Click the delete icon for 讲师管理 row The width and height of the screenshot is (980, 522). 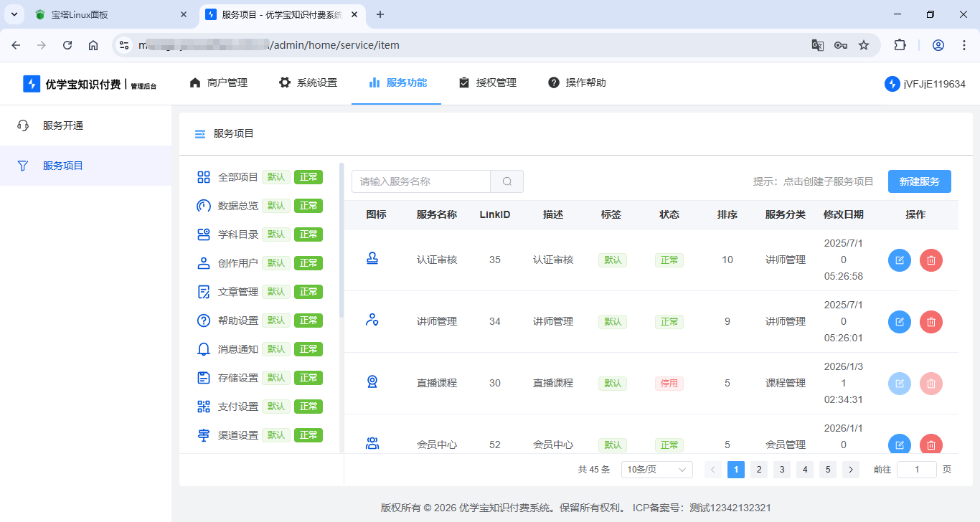coord(930,322)
